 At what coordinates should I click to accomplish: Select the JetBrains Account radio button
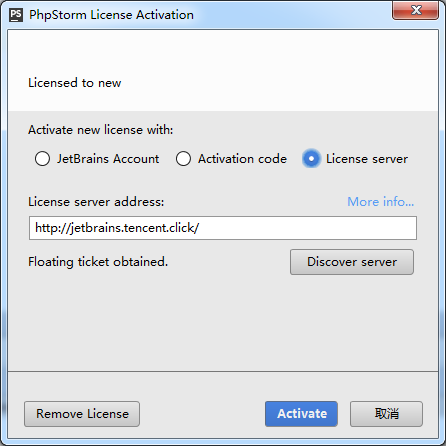pos(42,159)
